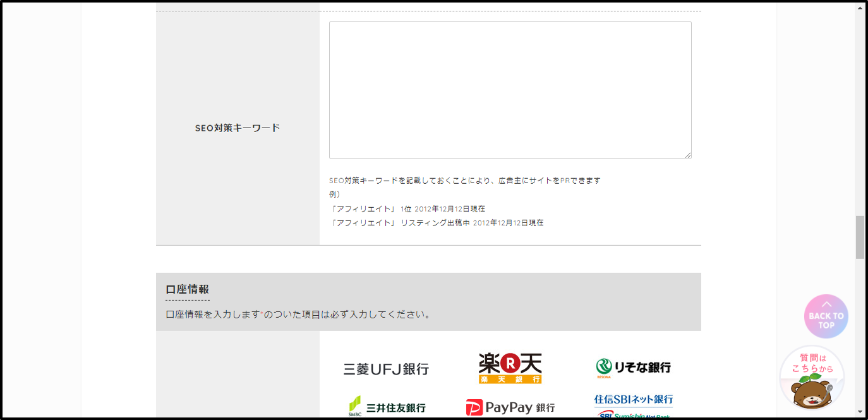Viewport: 868px width, 420px height.
Task: Click the SEO対策キーワード field label
Action: point(237,128)
